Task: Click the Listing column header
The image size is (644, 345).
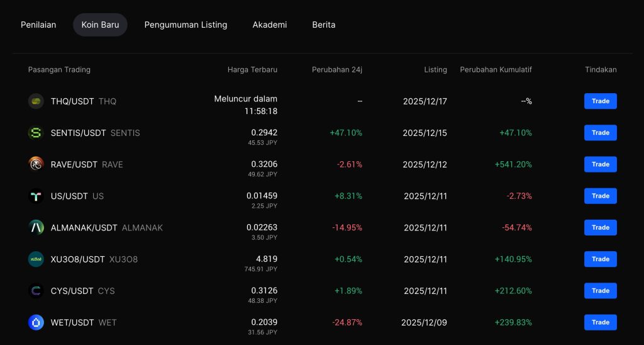Action: tap(435, 70)
